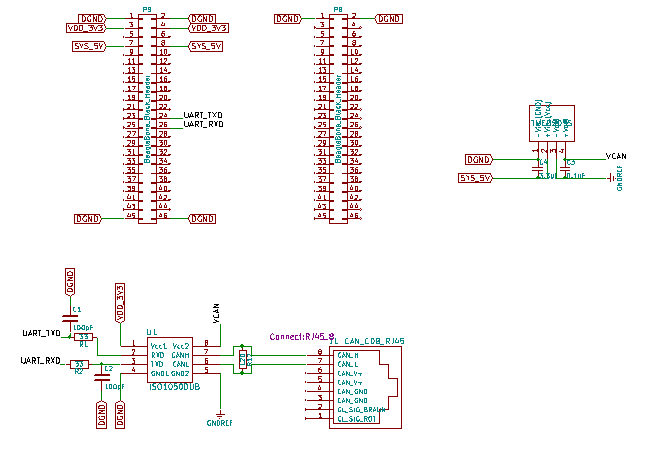Click the DGND label at P8 pin 1
652x450 pixels.
click(288, 18)
